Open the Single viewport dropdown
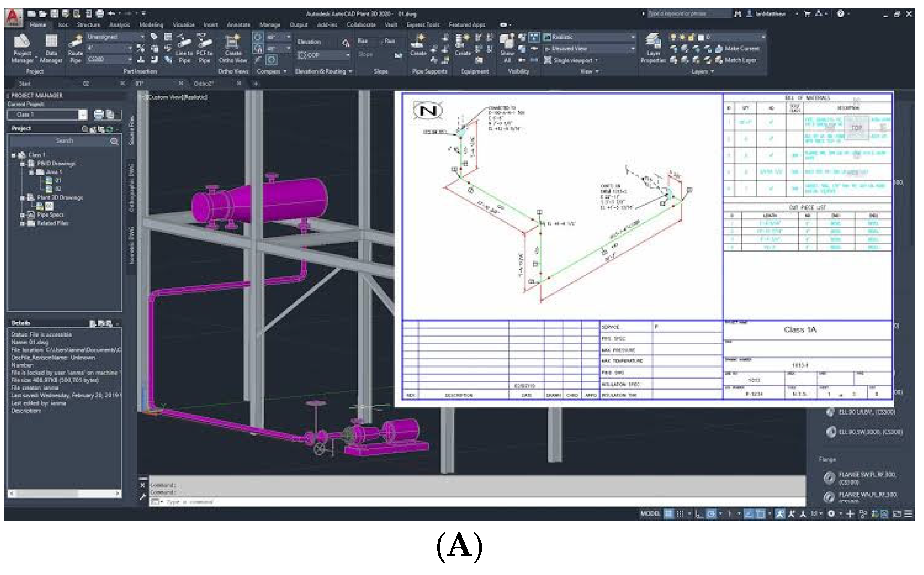 pyautogui.click(x=570, y=60)
